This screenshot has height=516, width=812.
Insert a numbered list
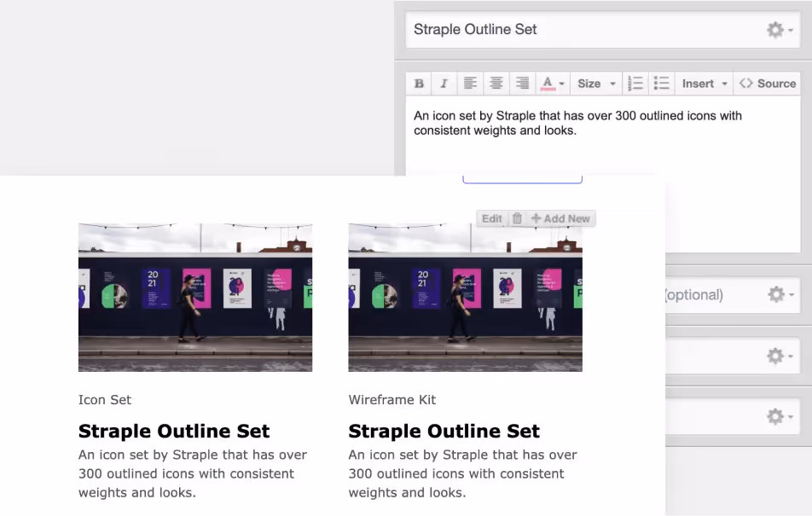(635, 84)
